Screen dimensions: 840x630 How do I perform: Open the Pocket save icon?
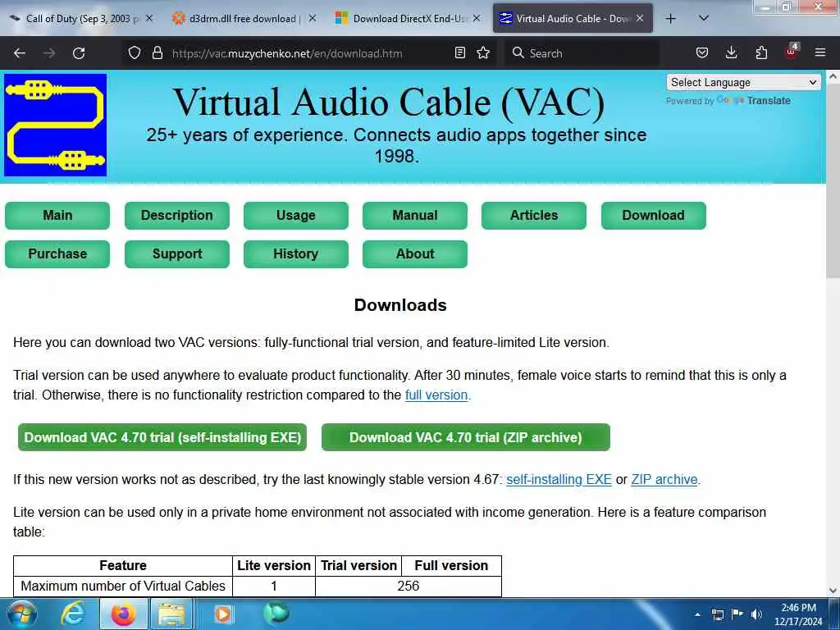click(702, 52)
